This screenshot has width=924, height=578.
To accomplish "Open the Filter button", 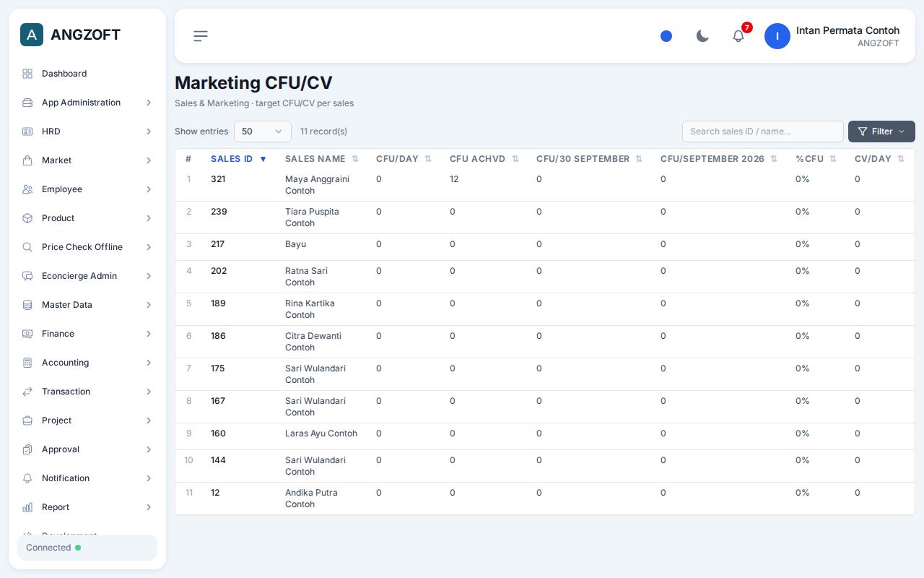I will coord(881,131).
